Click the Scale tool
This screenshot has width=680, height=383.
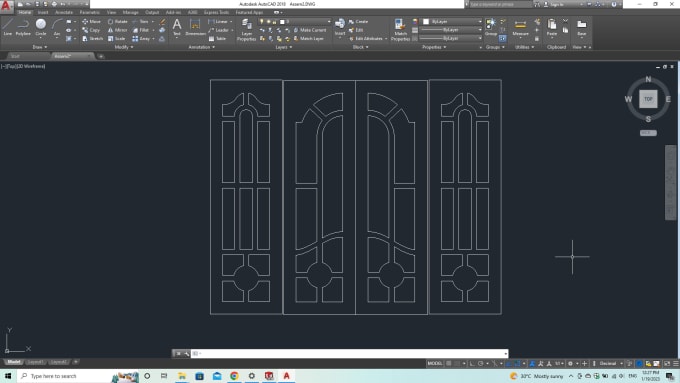[117, 39]
